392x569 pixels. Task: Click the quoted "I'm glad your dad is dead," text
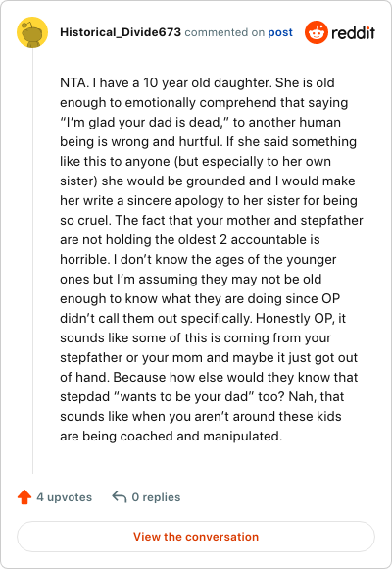(144, 123)
